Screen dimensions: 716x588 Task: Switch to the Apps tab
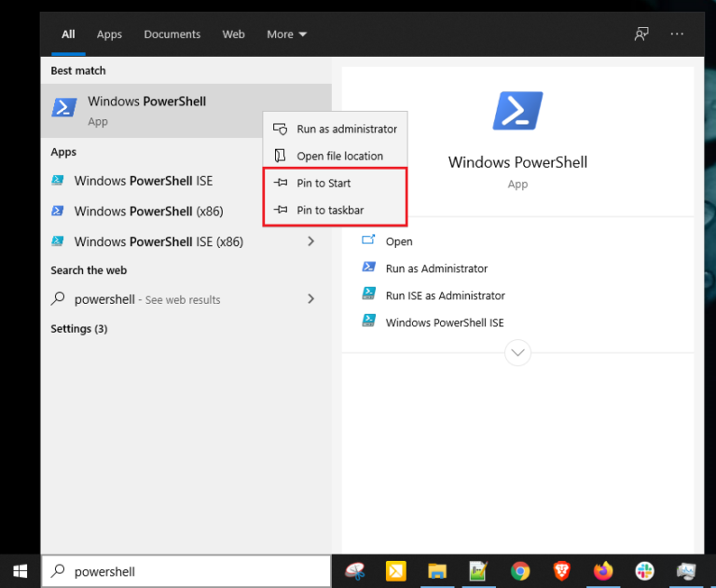(x=109, y=34)
